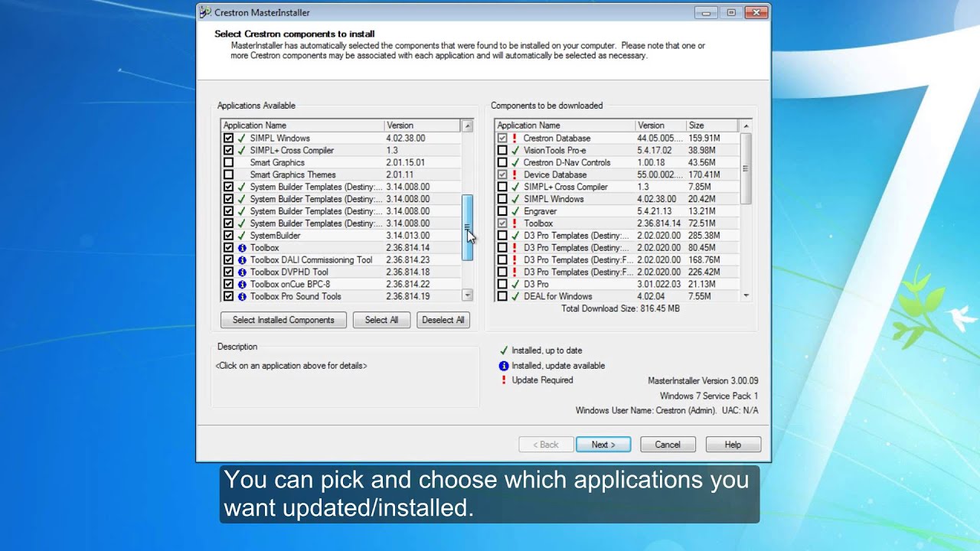Click green check icon beside Engraver

click(515, 211)
